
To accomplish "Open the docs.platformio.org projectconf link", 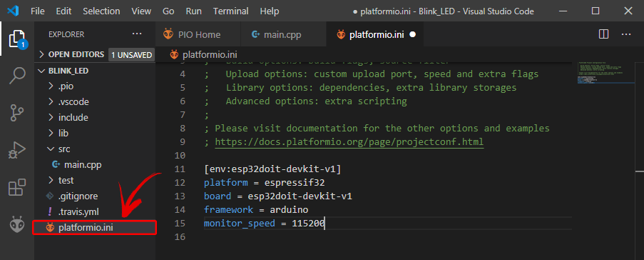I will pos(349,142).
